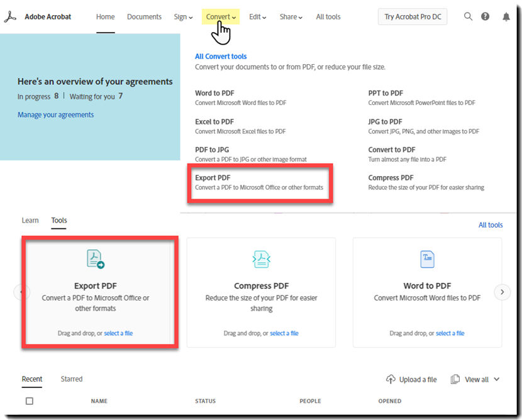Click the Compress PDF card title

click(x=262, y=286)
